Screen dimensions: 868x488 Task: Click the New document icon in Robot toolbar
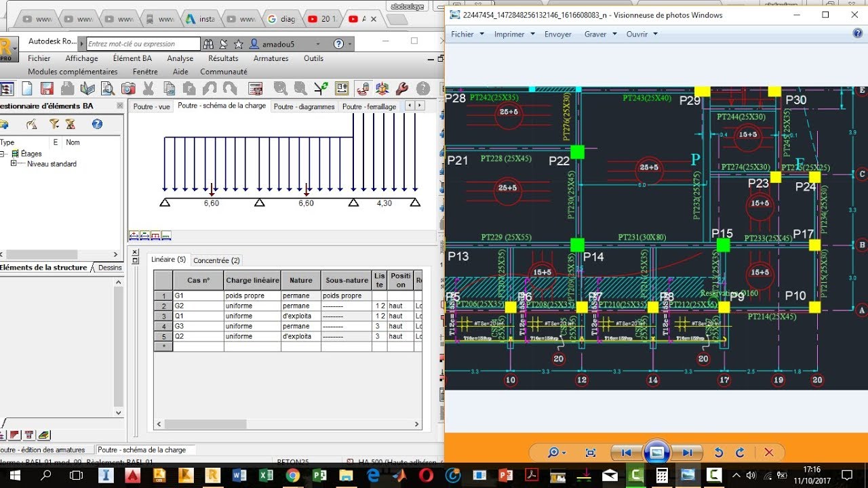[x=27, y=89]
